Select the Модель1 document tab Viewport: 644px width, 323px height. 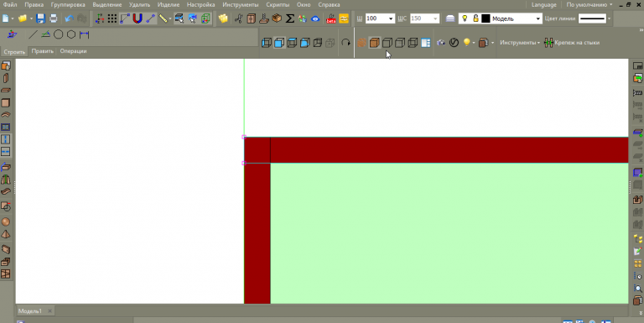(30, 311)
